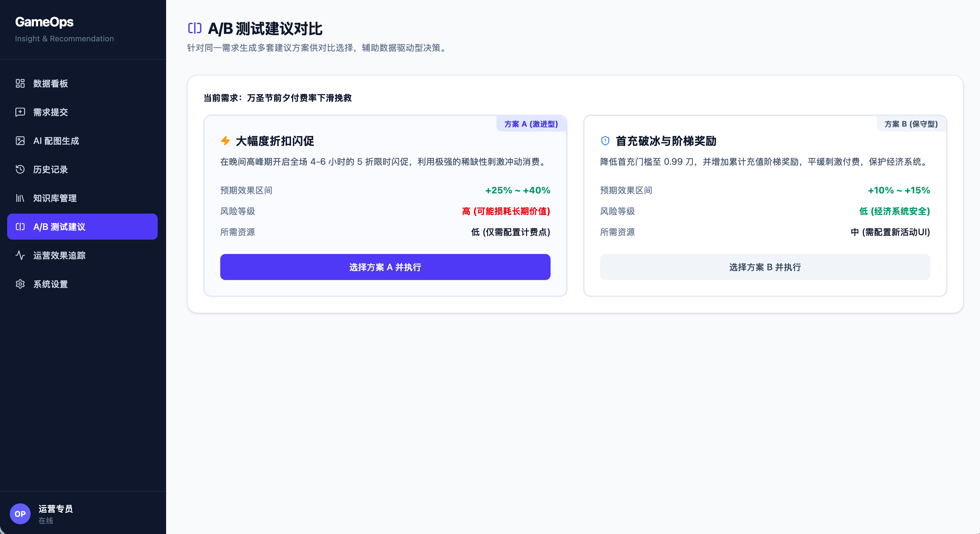This screenshot has width=980, height=534.
Task: Click risk value 高 (可能损耗长期价值)
Action: [x=506, y=211]
